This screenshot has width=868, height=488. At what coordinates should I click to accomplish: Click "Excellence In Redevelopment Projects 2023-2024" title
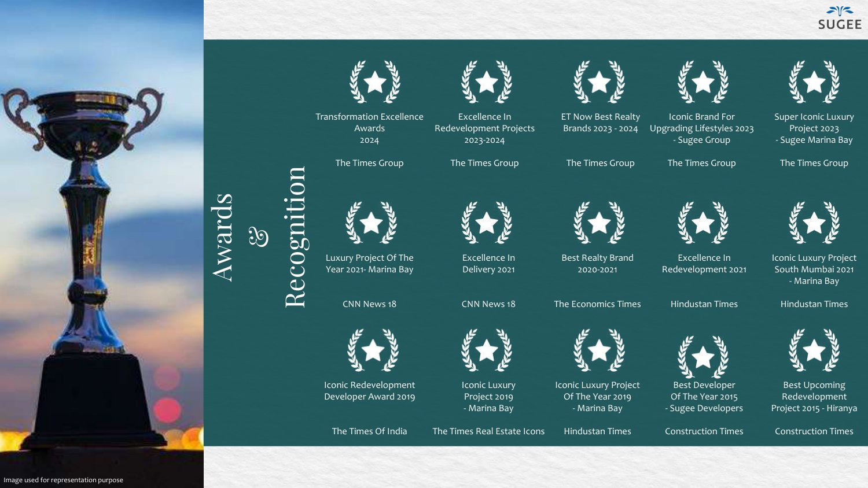pyautogui.click(x=484, y=128)
